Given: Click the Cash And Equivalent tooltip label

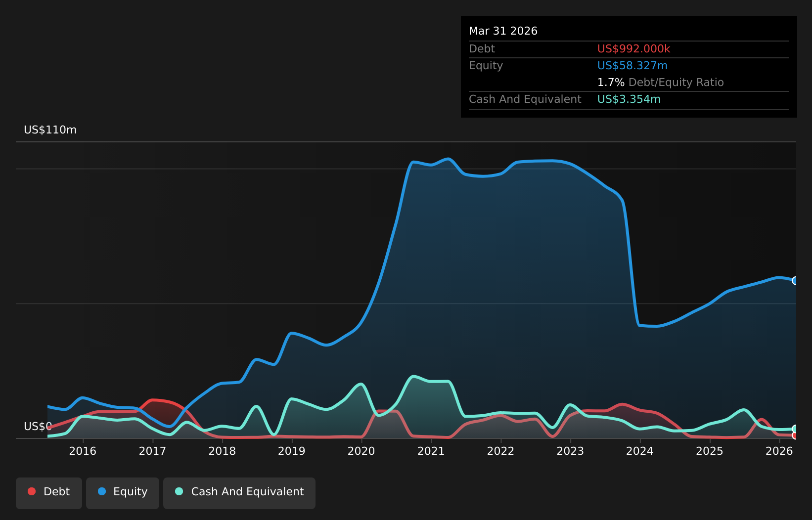Looking at the screenshot, I should pos(525,99).
